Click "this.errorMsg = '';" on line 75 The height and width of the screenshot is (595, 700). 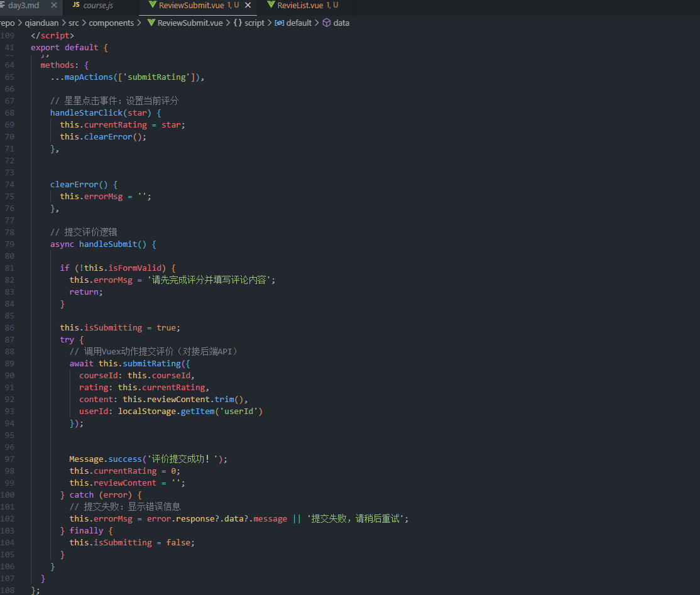[x=106, y=197]
